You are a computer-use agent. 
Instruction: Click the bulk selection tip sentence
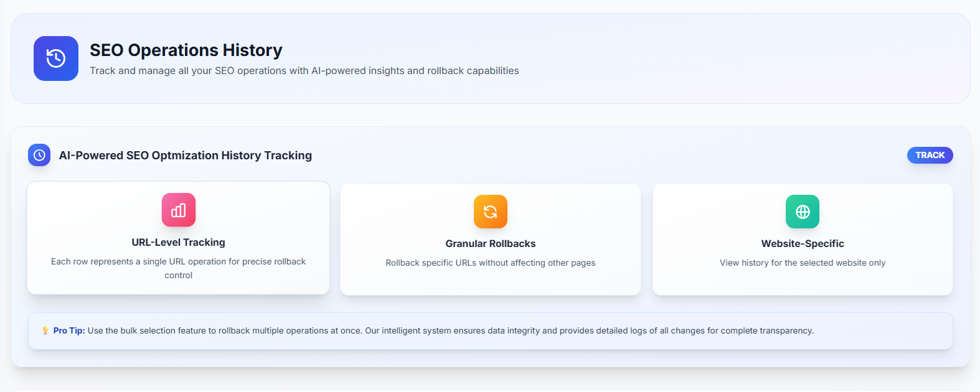coord(448,331)
